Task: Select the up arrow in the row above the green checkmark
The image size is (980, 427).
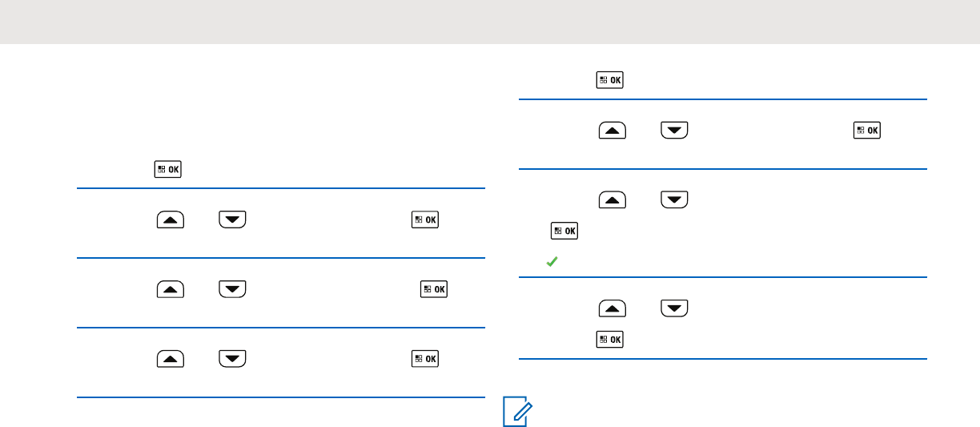Action: tap(612, 199)
